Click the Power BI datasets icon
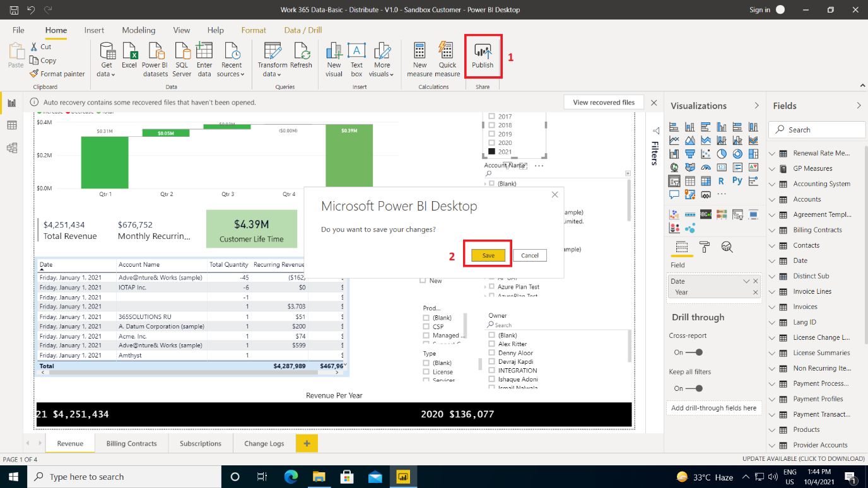 pos(155,59)
